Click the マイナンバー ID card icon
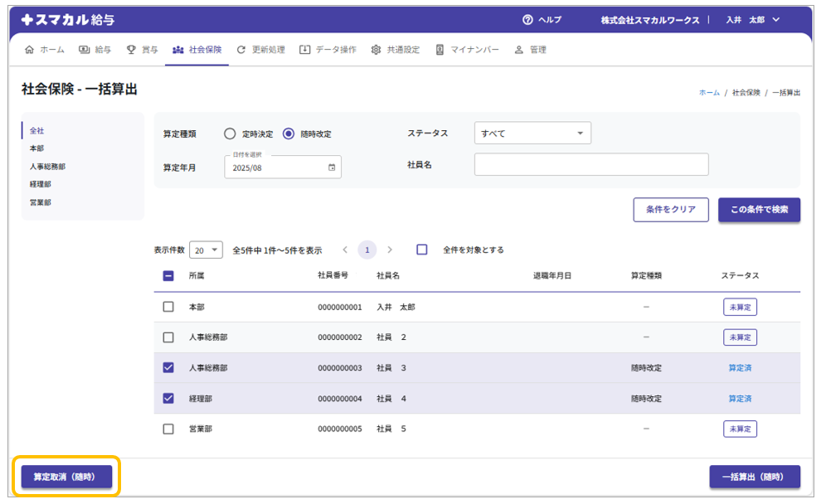Viewport: 821px width, 504px height. 440,50
